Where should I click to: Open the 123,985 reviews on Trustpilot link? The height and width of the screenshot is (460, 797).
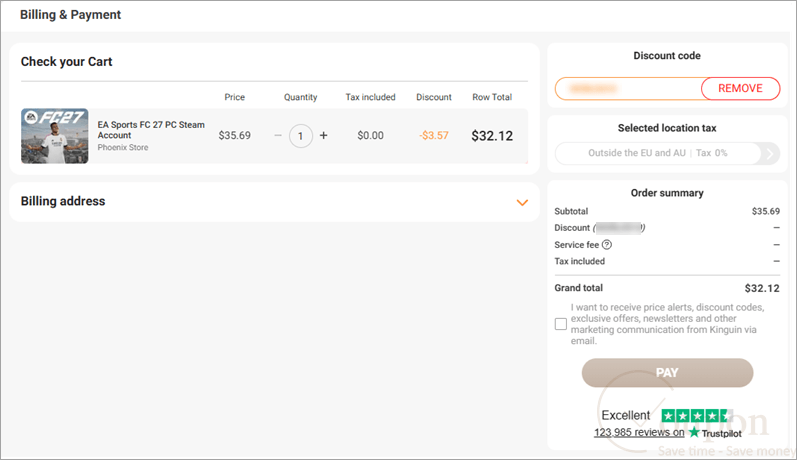(x=639, y=432)
